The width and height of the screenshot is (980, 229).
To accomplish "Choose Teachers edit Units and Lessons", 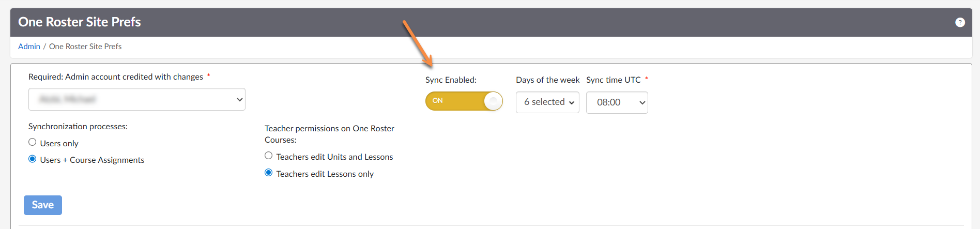I will point(269,156).
